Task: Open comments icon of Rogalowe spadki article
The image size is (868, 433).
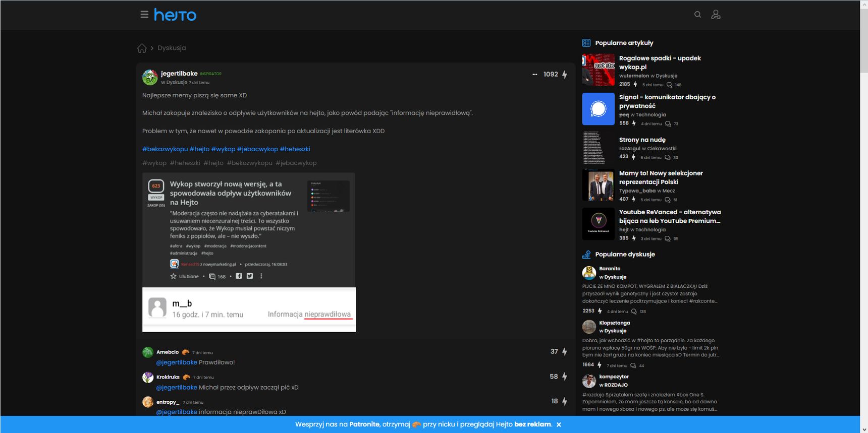Action: click(x=670, y=85)
